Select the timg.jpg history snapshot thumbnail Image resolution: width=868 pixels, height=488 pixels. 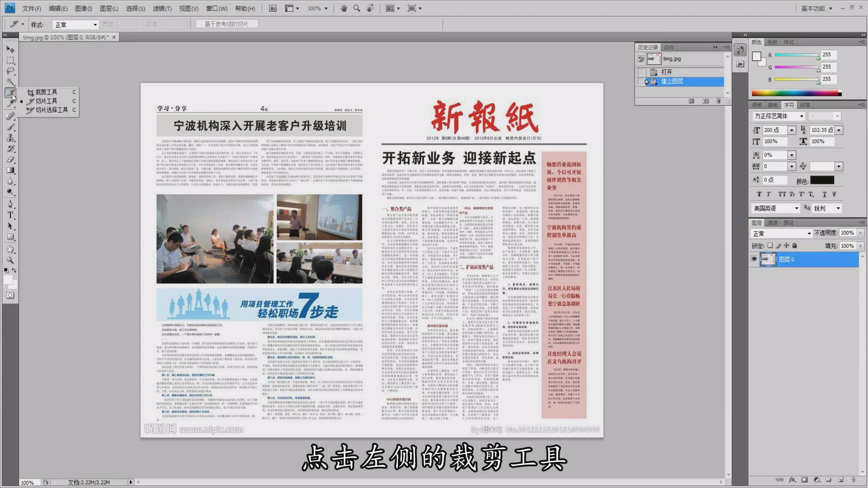coord(654,59)
